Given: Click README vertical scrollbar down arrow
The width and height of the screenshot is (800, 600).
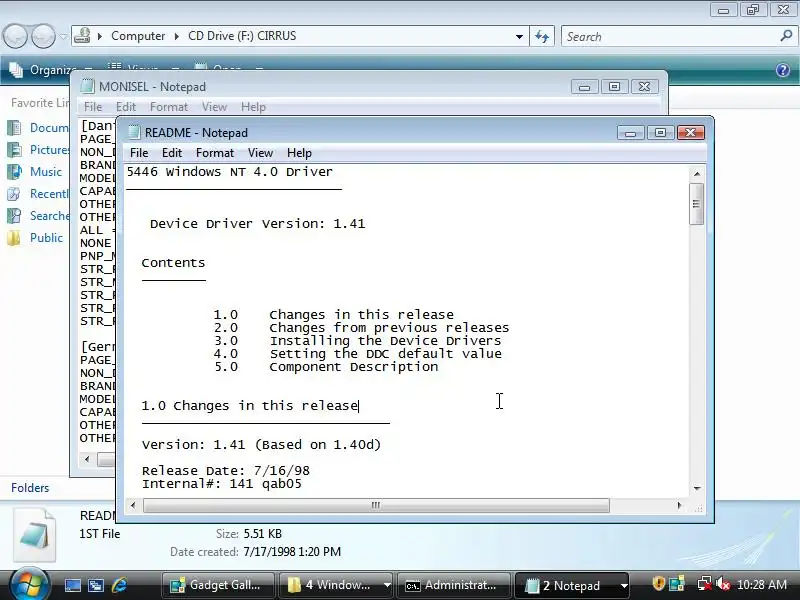Looking at the screenshot, I should pos(697,489).
